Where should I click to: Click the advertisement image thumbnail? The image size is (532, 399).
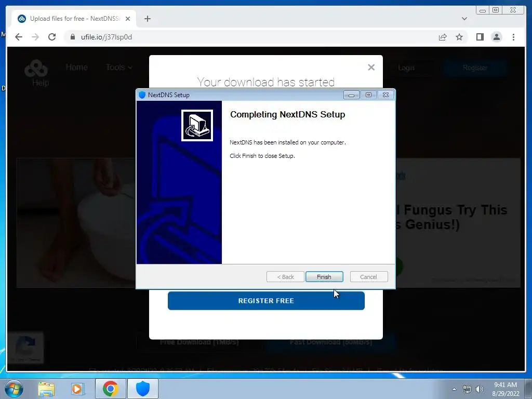[76, 222]
